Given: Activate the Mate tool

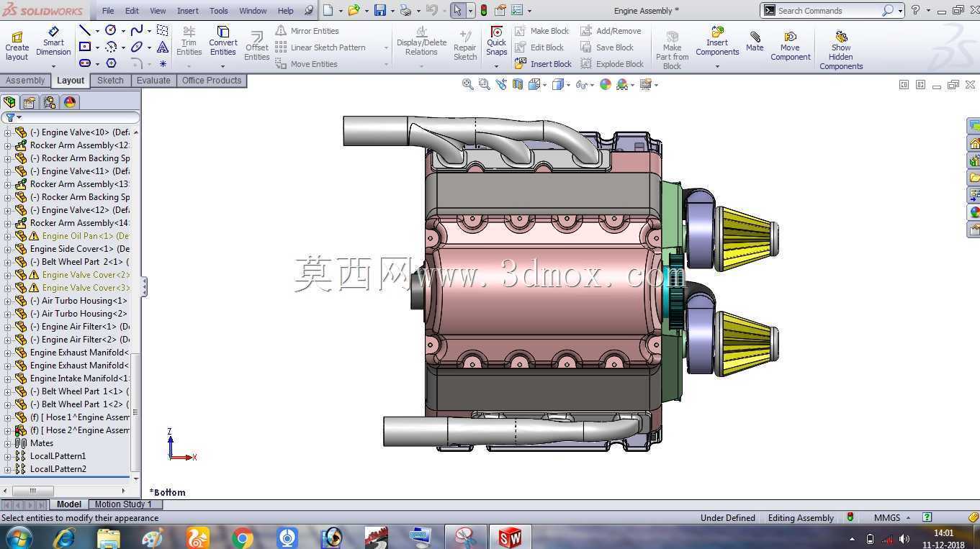Looking at the screenshot, I should tap(755, 41).
